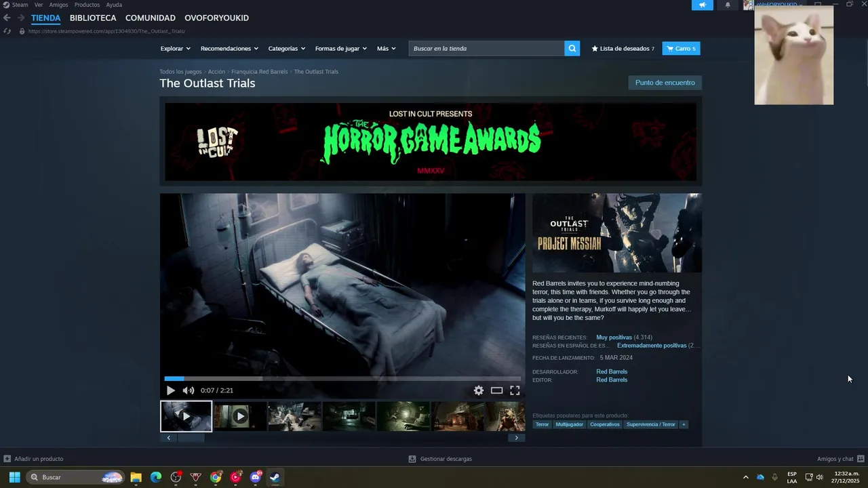868x488 pixels.
Task: Seek along the trailer progress bar
Action: [342, 378]
